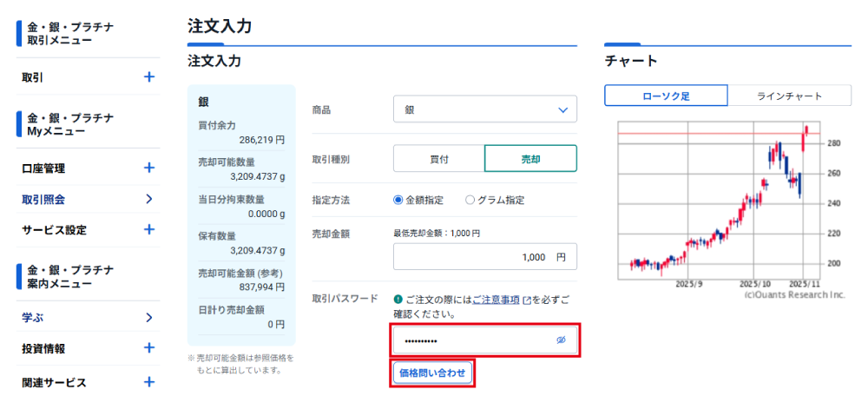Select 金額指定 radio button
868x396 pixels.
[x=398, y=200]
